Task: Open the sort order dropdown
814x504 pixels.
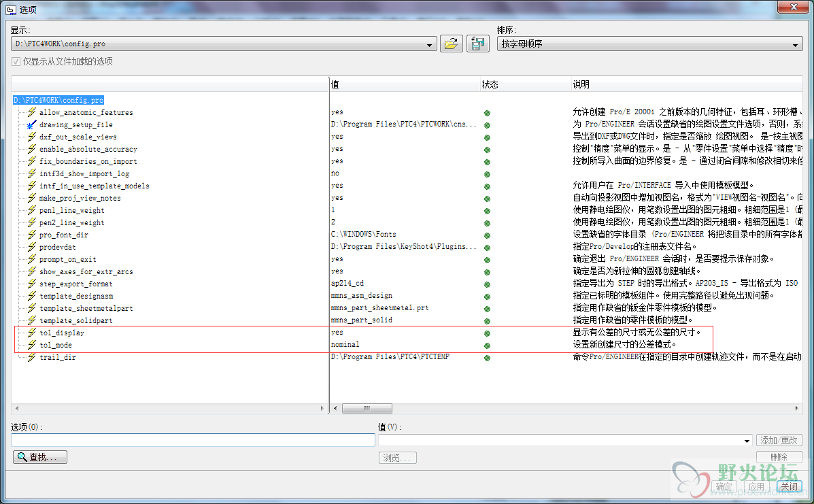Action: (x=795, y=45)
